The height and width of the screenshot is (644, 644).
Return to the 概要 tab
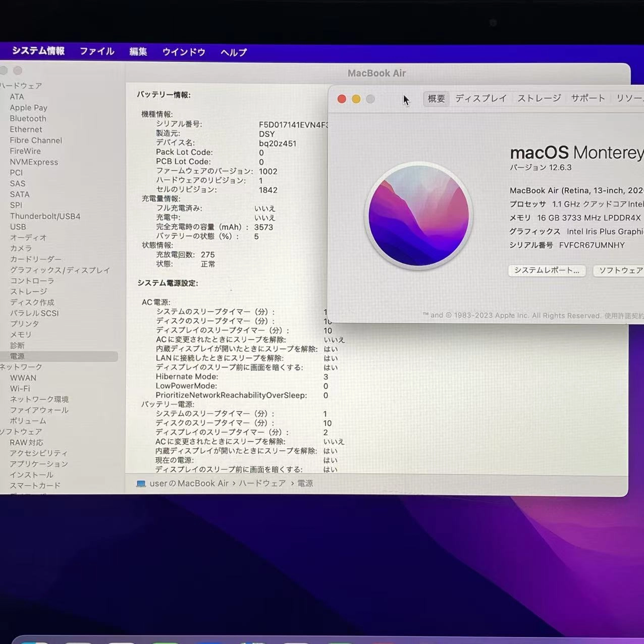tap(436, 98)
